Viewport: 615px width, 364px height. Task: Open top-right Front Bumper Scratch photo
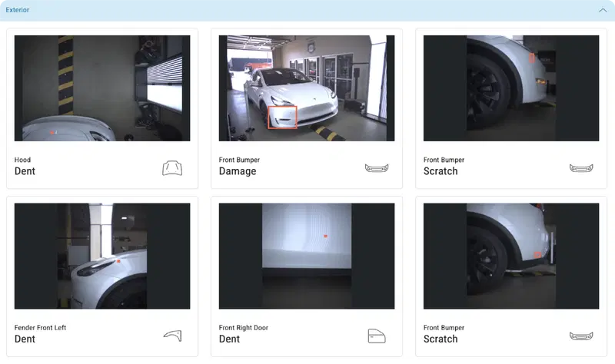(x=511, y=88)
